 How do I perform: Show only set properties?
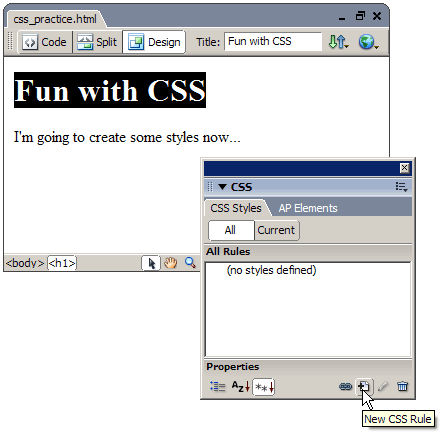pyautogui.click(x=264, y=387)
